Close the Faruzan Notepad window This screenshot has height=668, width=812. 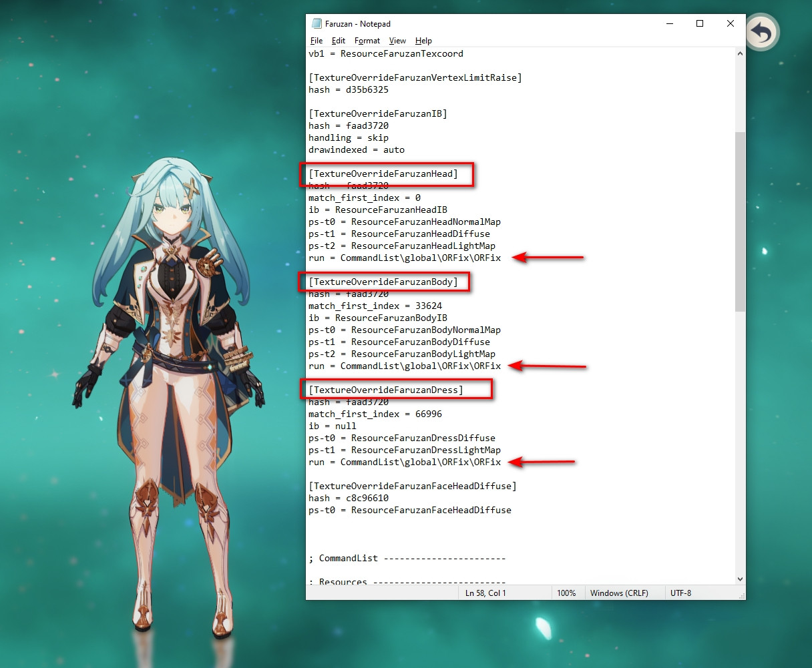(x=730, y=23)
